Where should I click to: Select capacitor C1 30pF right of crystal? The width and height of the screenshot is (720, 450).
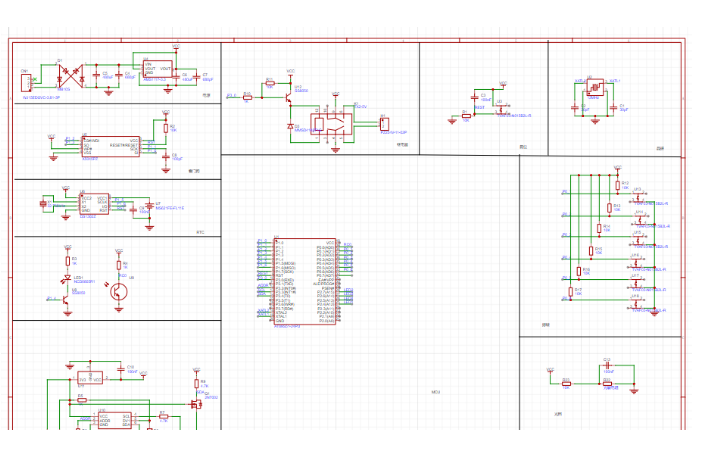tap(613, 107)
